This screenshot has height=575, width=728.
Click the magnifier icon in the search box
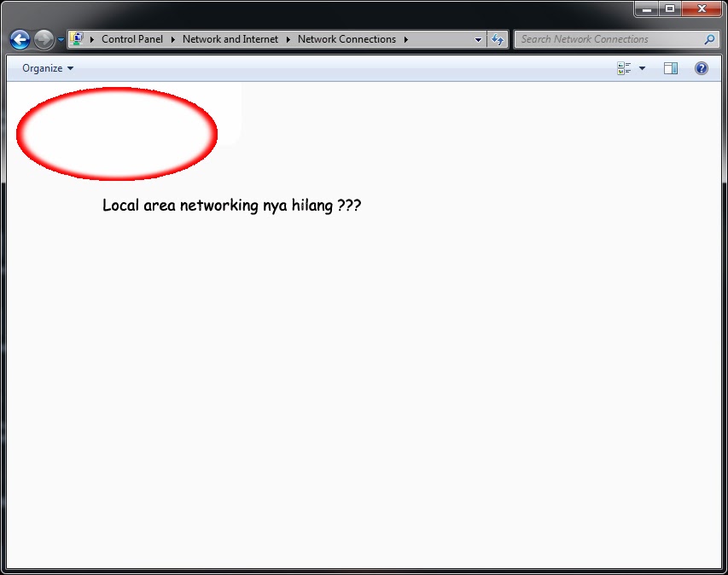[709, 39]
